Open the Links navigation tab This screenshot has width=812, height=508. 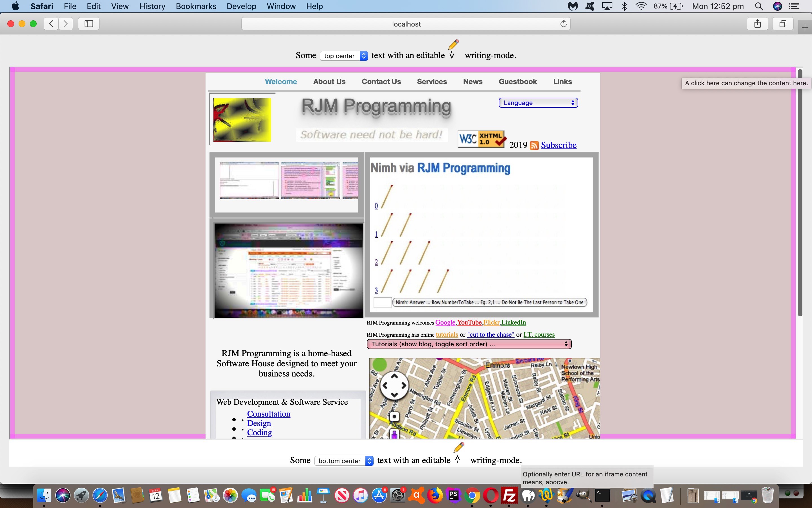[562, 82]
